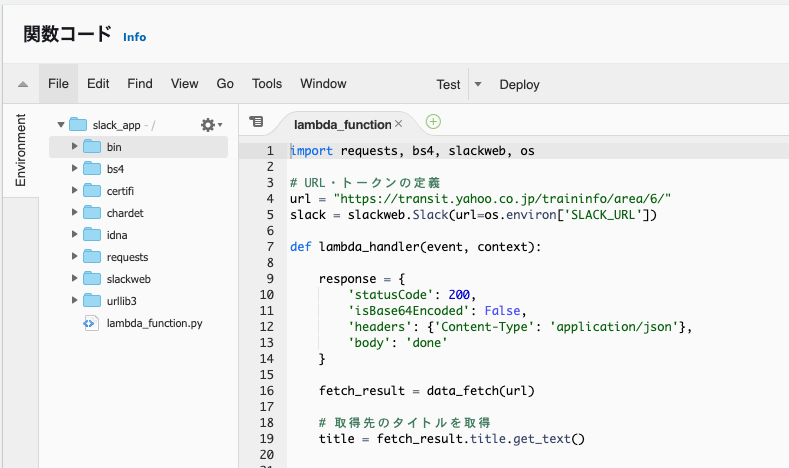789x468 pixels.
Task: Select the slack_app root label
Action: 116,125
